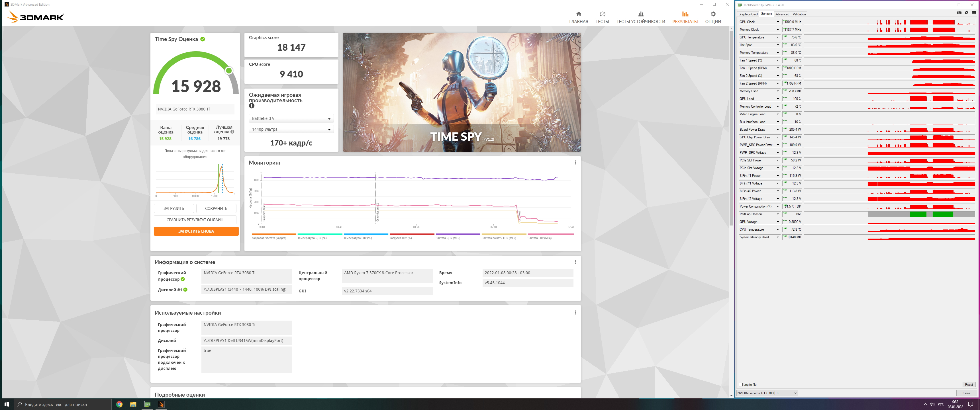
Task: Enable the Log to file checkbox
Action: coord(741,385)
